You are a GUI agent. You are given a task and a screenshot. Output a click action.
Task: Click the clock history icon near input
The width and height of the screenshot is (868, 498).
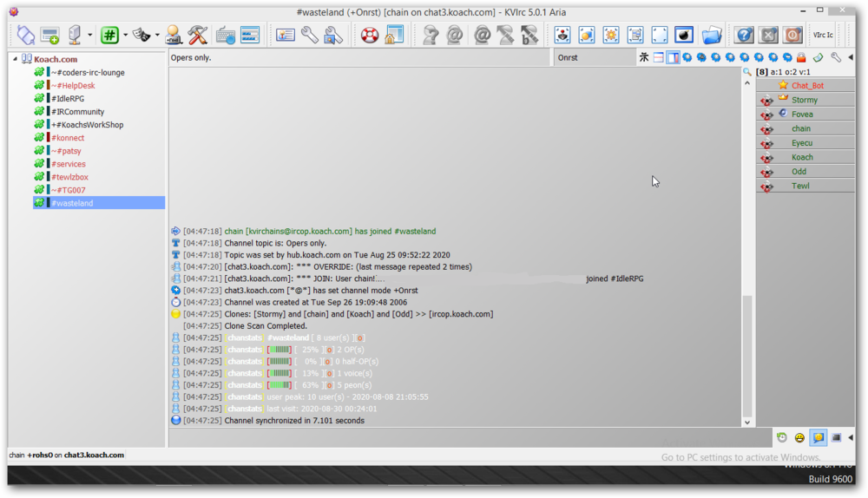pos(782,437)
